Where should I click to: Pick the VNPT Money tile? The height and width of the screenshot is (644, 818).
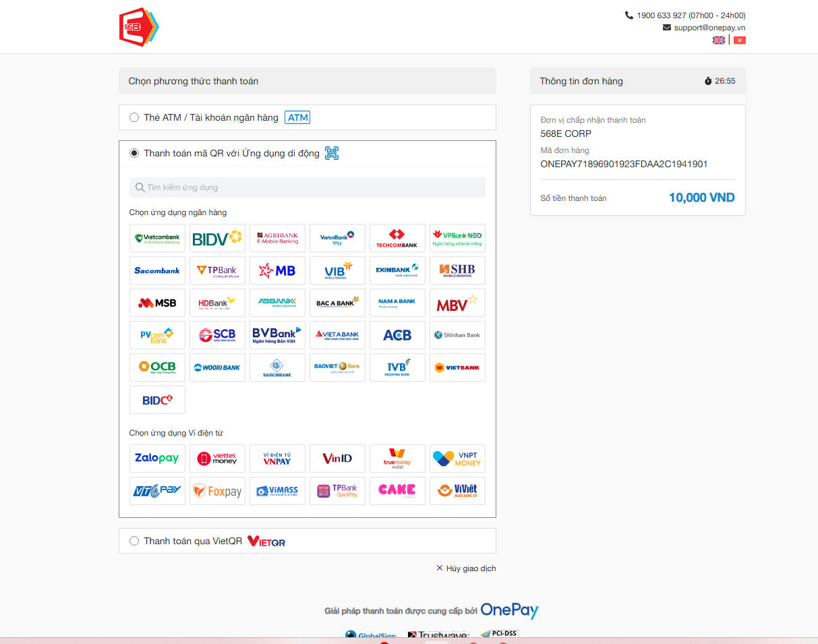click(x=457, y=459)
